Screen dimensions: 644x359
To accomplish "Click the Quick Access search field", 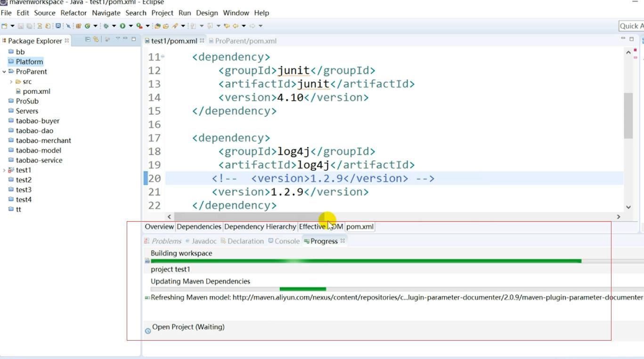I will click(x=631, y=26).
